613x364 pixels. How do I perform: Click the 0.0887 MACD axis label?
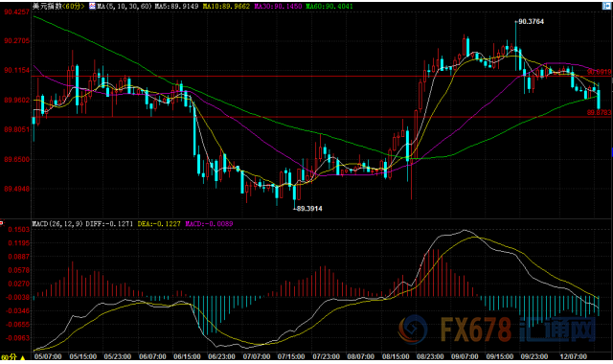pos(19,257)
